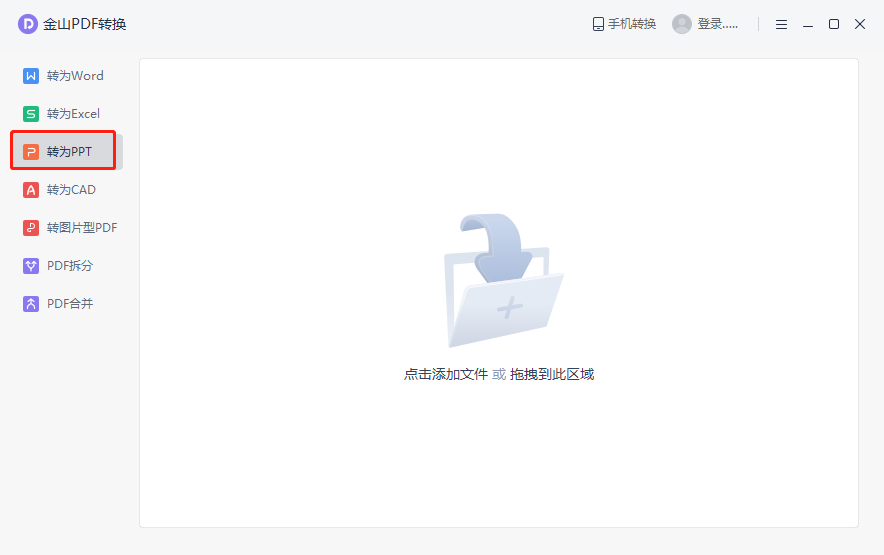This screenshot has width=884, height=555.
Task: Open 手机转换 mobile conversion link
Action: (631, 24)
